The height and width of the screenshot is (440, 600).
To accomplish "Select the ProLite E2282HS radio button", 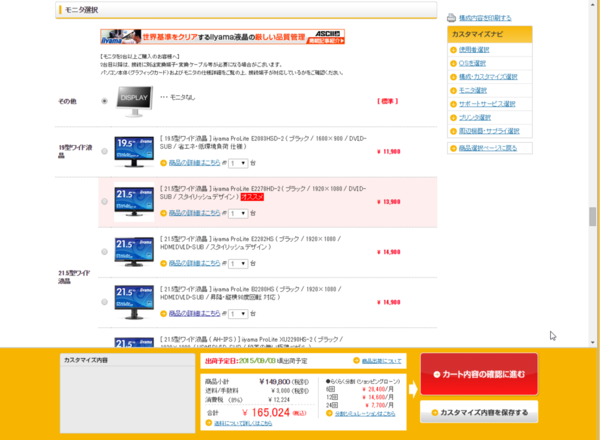I will (x=104, y=252).
